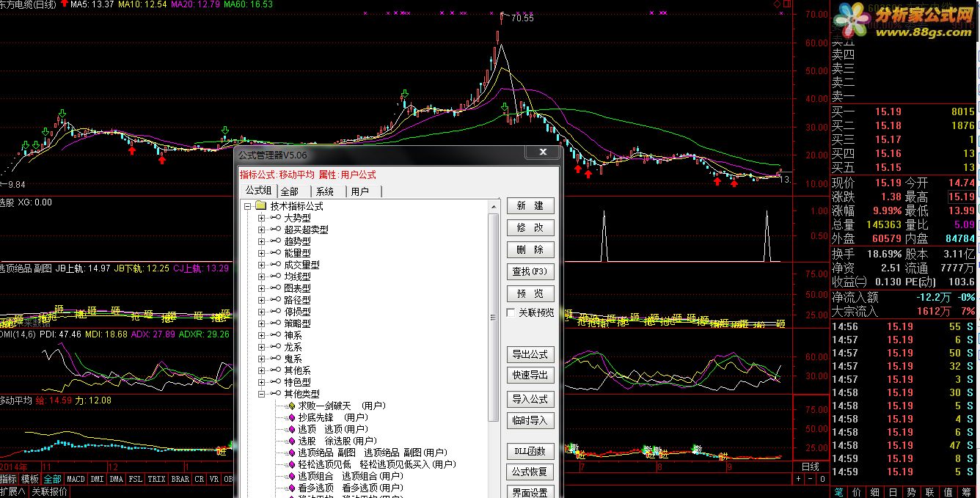Click the 删除 button

click(x=530, y=250)
